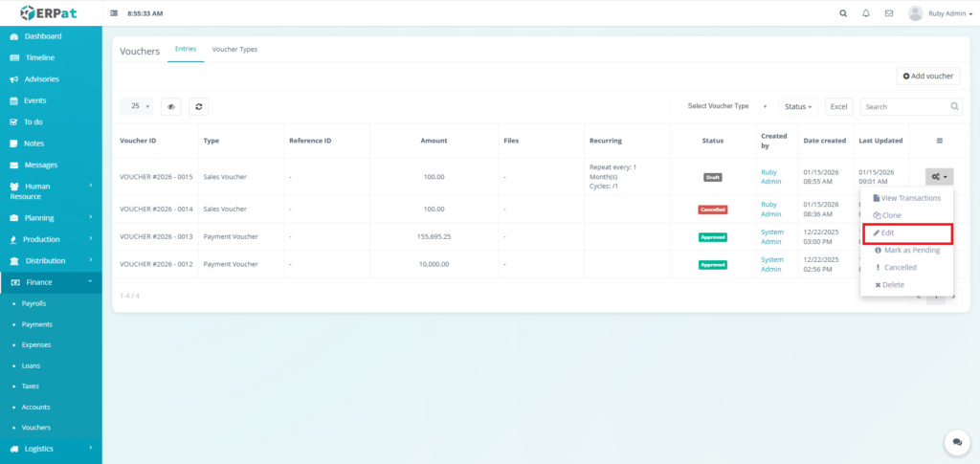Screen dimensions: 980x464
Task: Open Vouchers under Finance
Action: pyautogui.click(x=35, y=427)
